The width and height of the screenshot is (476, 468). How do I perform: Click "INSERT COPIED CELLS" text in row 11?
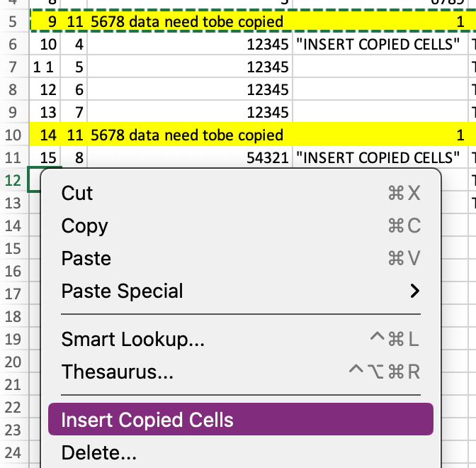379,157
